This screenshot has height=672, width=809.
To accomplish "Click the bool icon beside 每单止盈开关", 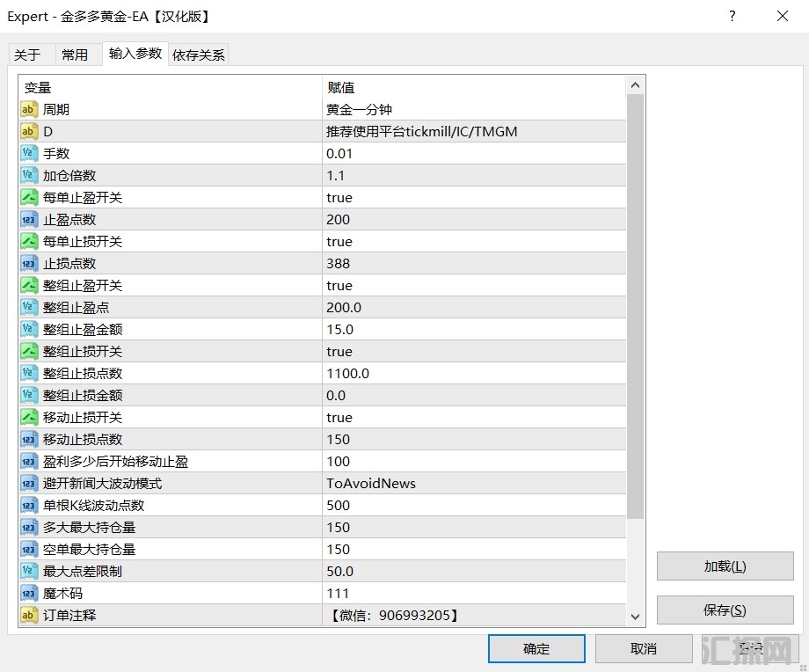I will (29, 198).
